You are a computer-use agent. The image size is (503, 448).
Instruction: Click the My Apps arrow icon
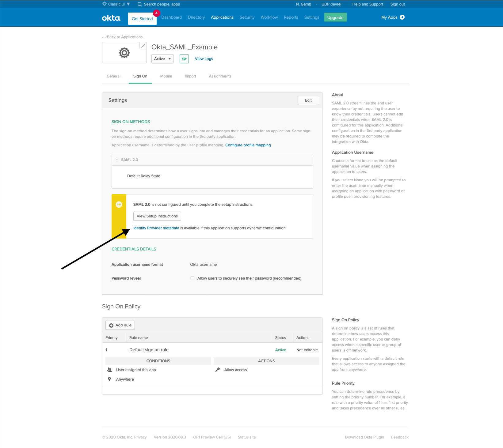[x=402, y=17]
